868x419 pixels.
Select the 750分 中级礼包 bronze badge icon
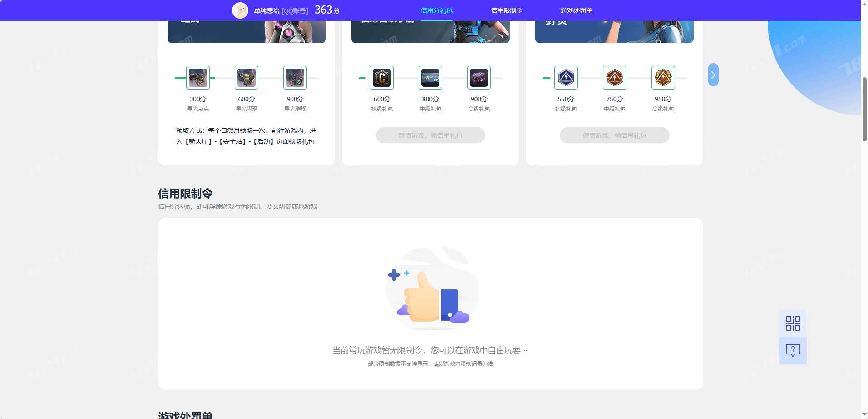pyautogui.click(x=615, y=78)
